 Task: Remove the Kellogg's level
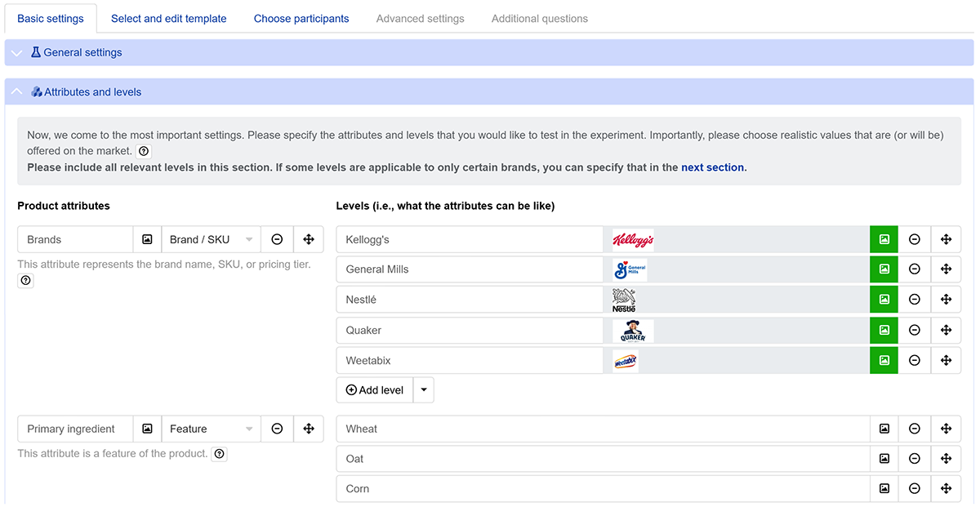(915, 239)
